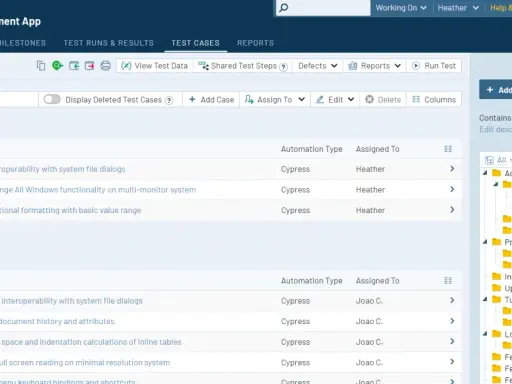Viewport: 512px width, 384px height.
Task: Switch to the Reports tab
Action: click(255, 43)
